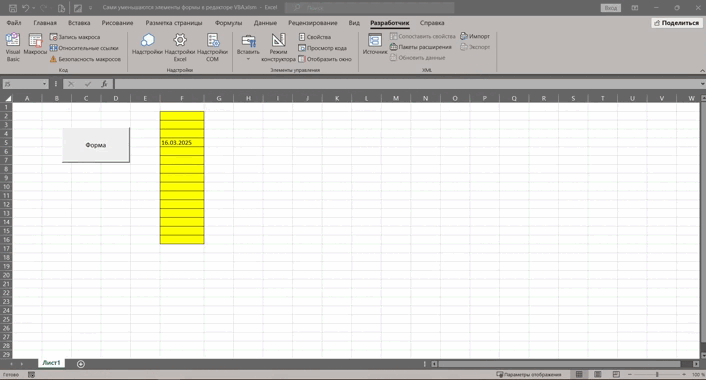Viewport: 706px width, 380px height.
Task: Select column M header
Action: [x=396, y=98]
